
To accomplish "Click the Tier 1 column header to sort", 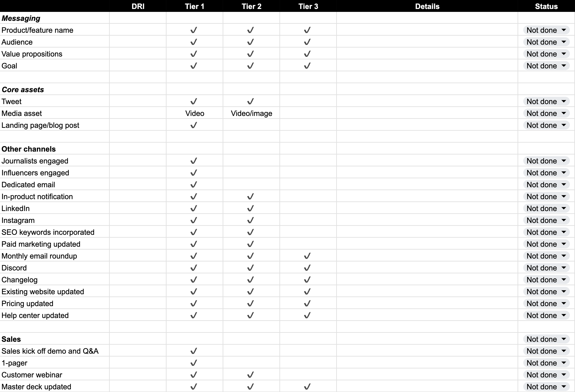I will pos(194,6).
